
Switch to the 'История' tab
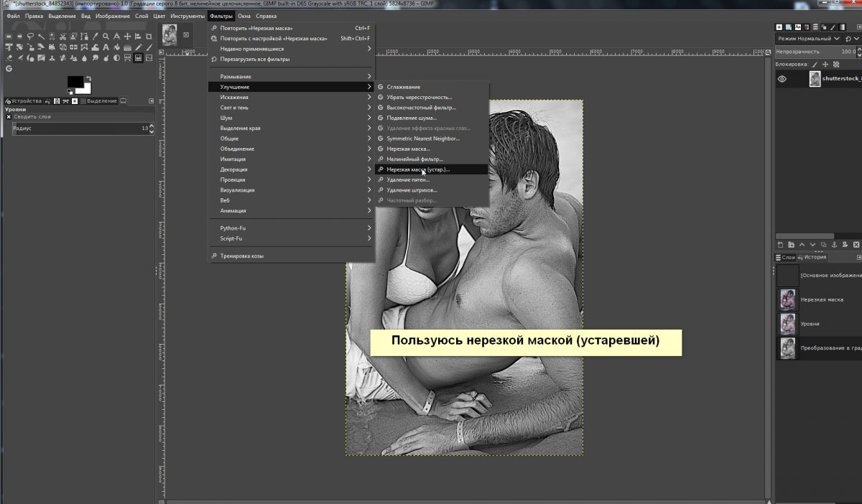pos(815,257)
